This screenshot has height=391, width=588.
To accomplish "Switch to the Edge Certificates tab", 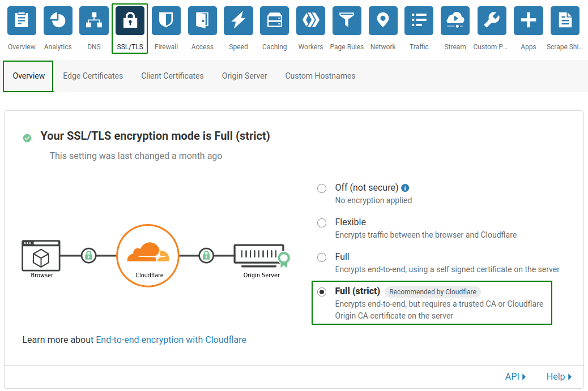I will (x=93, y=76).
